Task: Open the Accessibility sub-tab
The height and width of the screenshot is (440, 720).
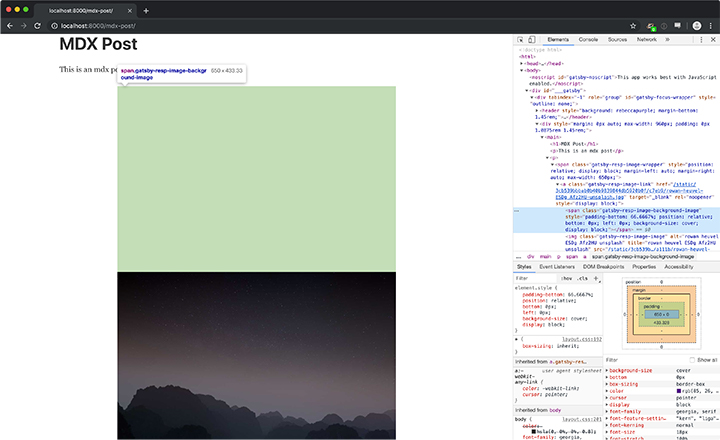Action: [679, 267]
